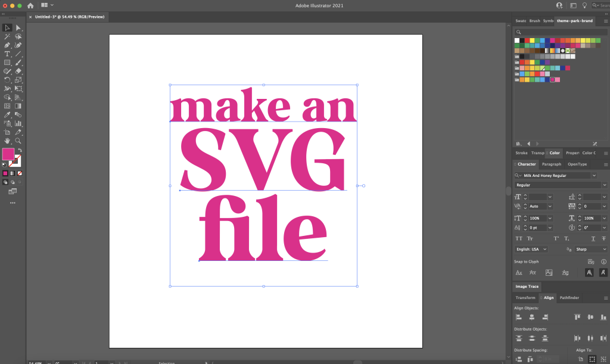Select the Selection tool arrow
The height and width of the screenshot is (364, 610).
tap(7, 27)
